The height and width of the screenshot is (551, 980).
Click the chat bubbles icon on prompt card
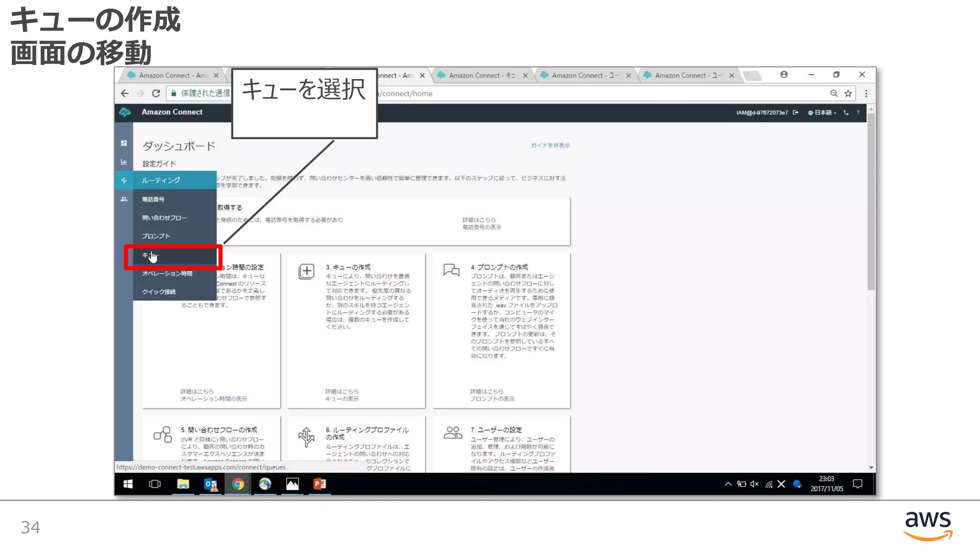(451, 270)
